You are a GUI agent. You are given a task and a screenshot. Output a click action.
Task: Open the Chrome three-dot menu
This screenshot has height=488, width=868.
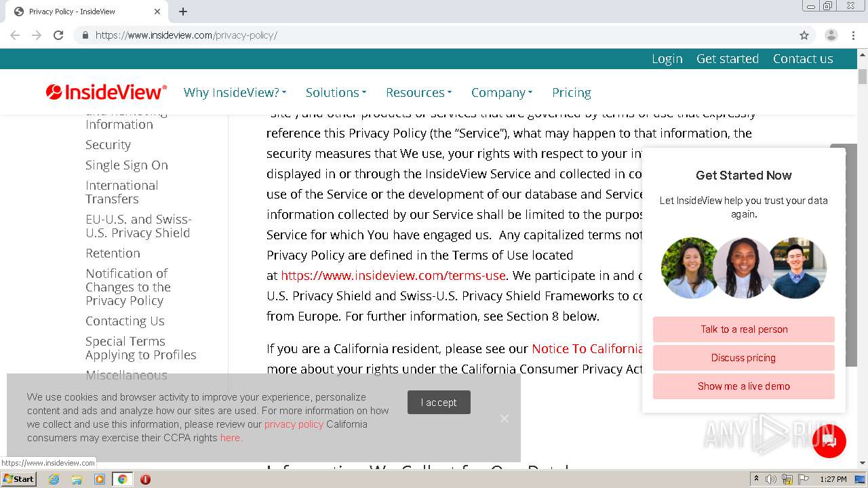[853, 35]
